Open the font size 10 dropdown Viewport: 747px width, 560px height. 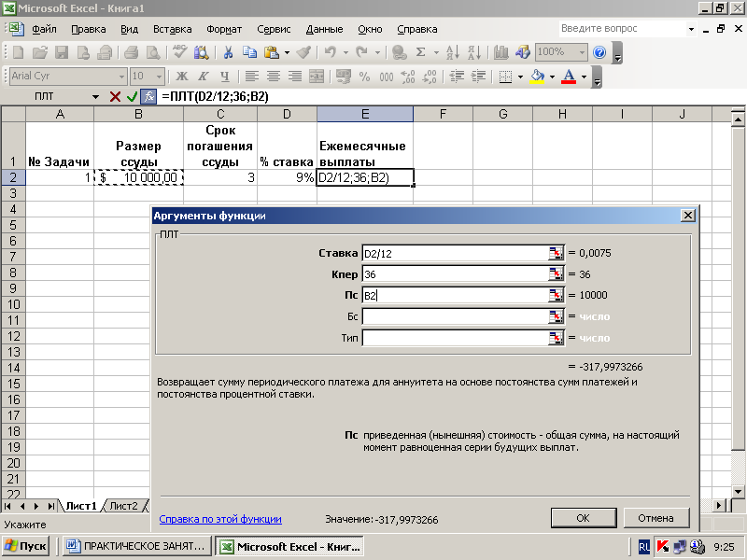pyautogui.click(x=159, y=77)
